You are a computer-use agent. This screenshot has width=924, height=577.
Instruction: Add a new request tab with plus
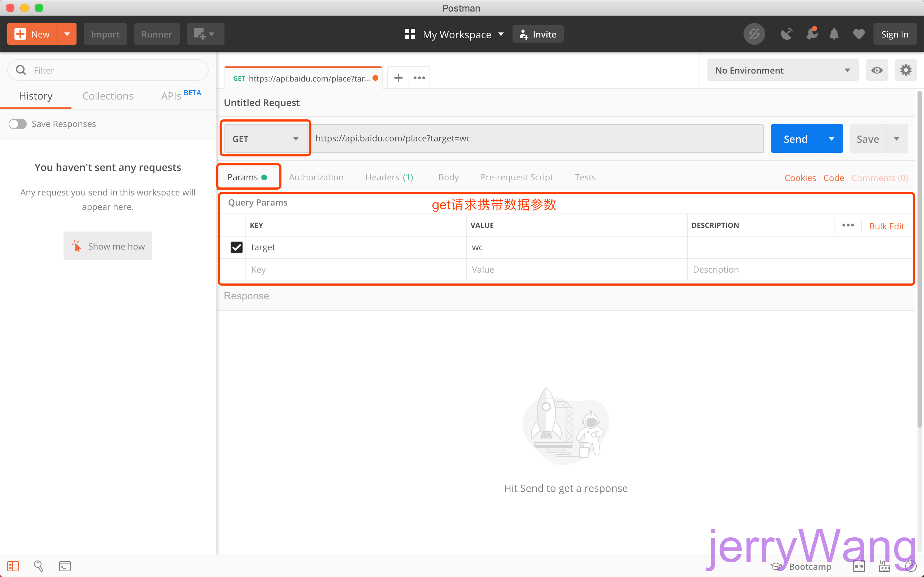[x=398, y=78]
